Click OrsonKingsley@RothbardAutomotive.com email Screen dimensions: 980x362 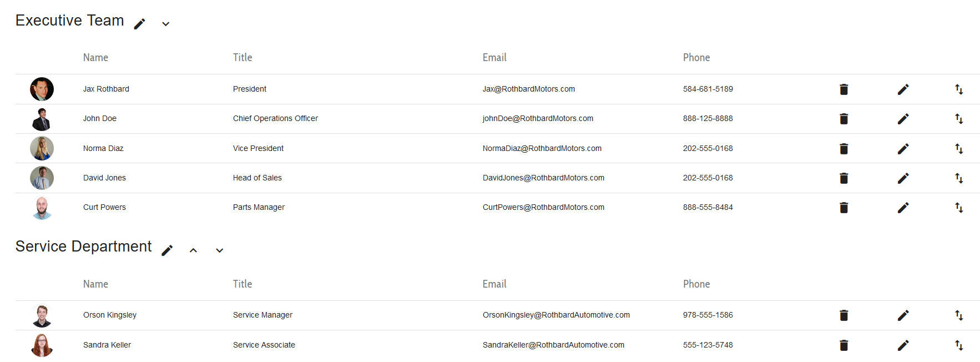pos(556,315)
